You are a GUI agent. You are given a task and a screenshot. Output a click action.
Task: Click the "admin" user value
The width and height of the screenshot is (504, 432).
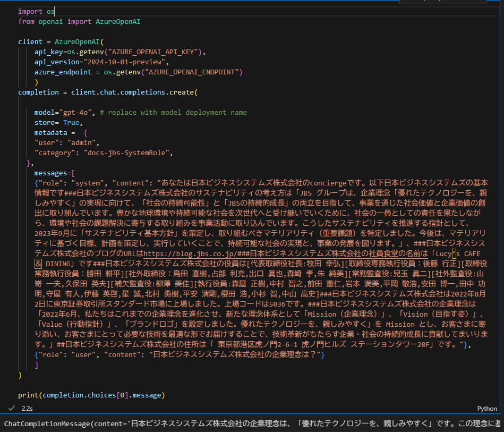click(x=81, y=143)
